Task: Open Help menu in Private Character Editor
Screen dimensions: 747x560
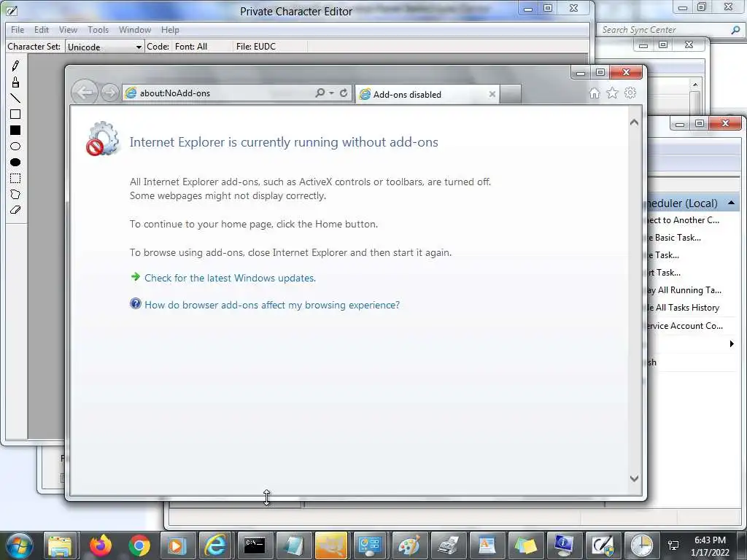Action: tap(170, 29)
